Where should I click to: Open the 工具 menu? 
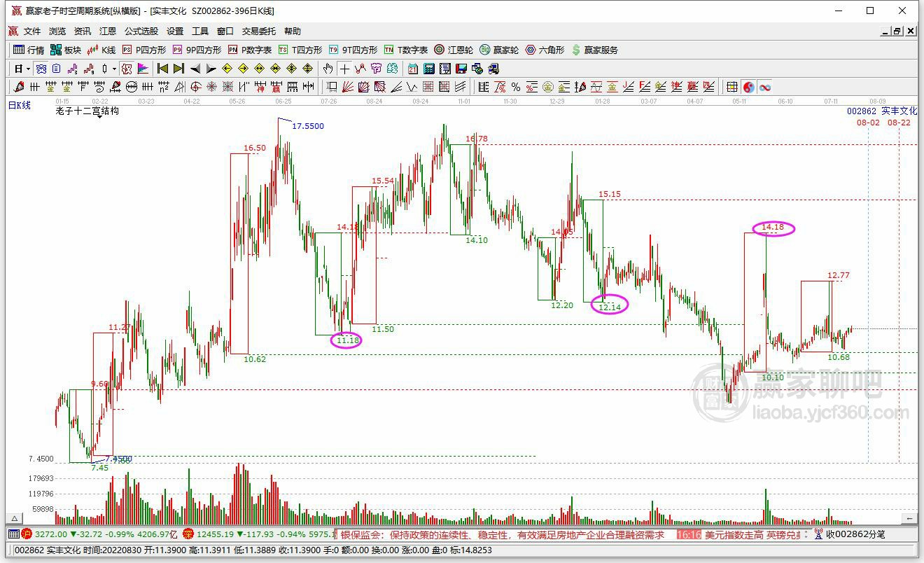[200, 31]
